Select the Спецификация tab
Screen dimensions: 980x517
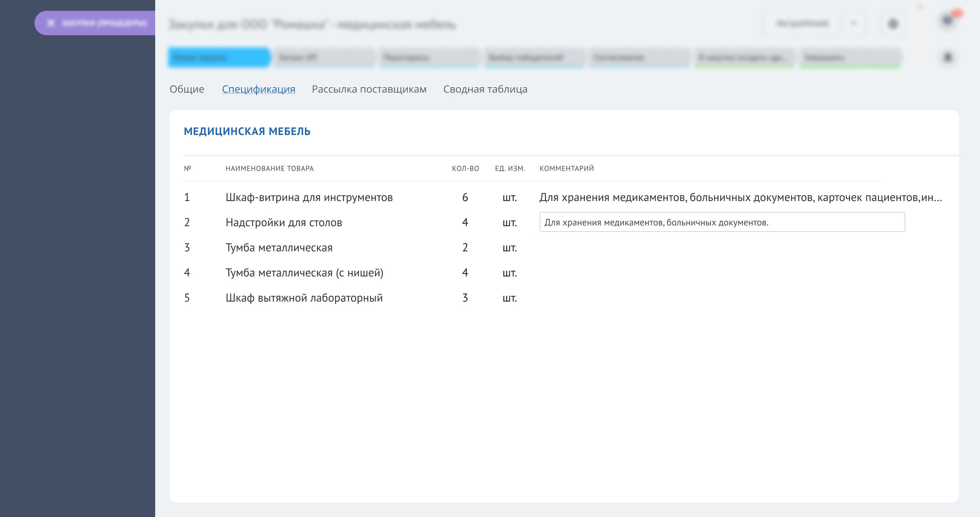[x=258, y=89]
